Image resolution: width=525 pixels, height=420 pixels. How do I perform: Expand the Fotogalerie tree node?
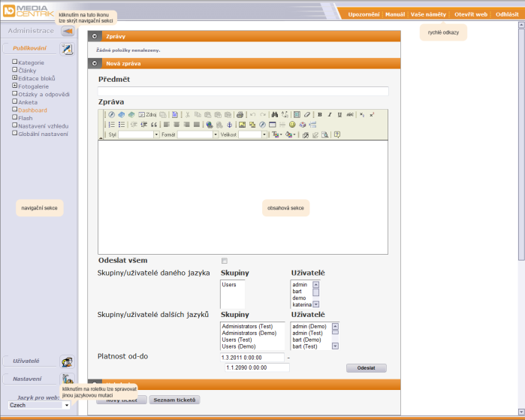coord(14,86)
